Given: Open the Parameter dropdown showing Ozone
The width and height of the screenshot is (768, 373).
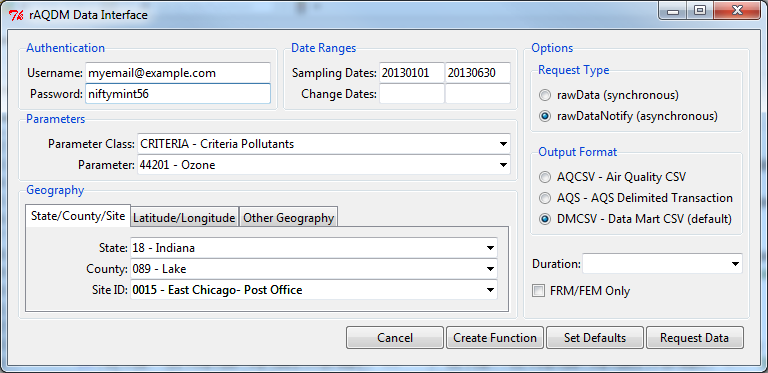Looking at the screenshot, I should (324, 165).
